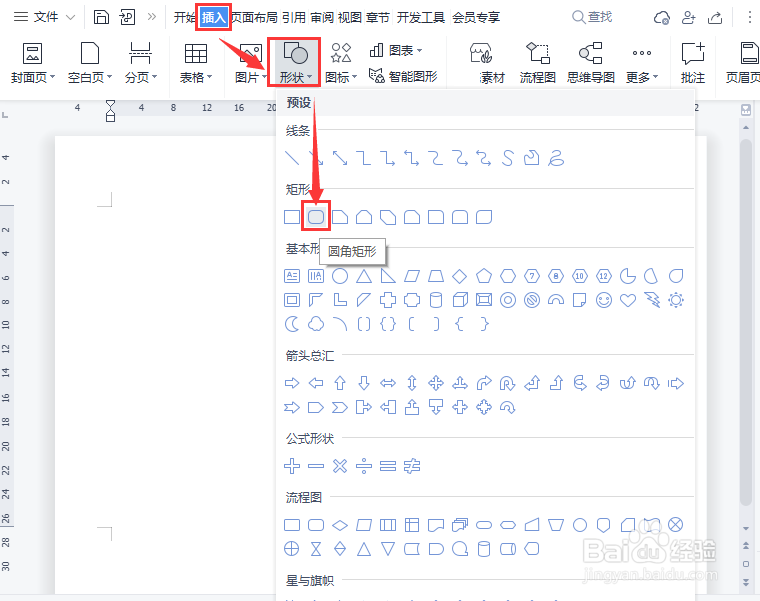
Task: Click the save icon in quick toolbar
Action: coord(101,17)
